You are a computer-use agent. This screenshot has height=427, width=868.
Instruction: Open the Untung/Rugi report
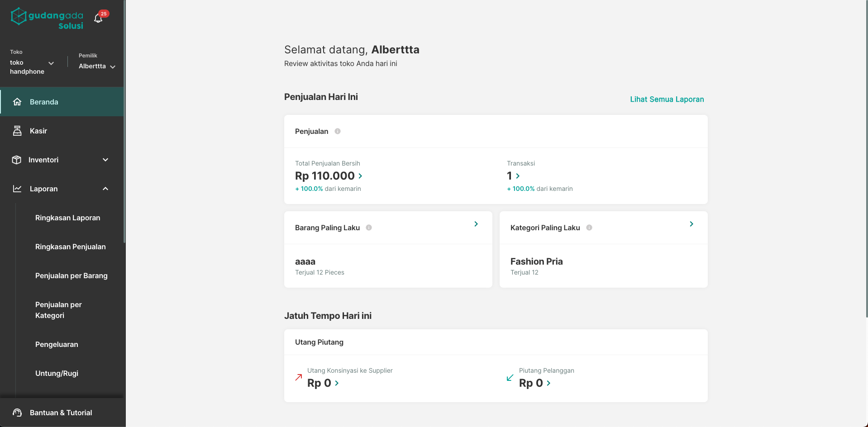tap(57, 373)
